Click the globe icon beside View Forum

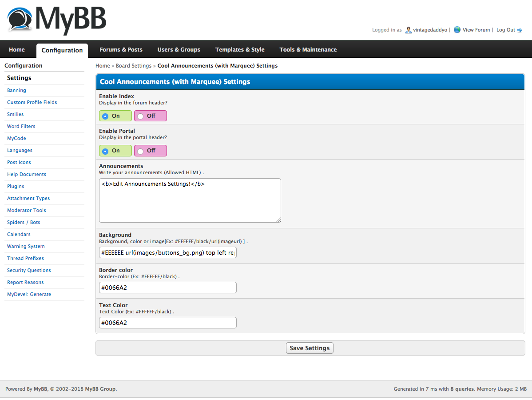pos(457,30)
